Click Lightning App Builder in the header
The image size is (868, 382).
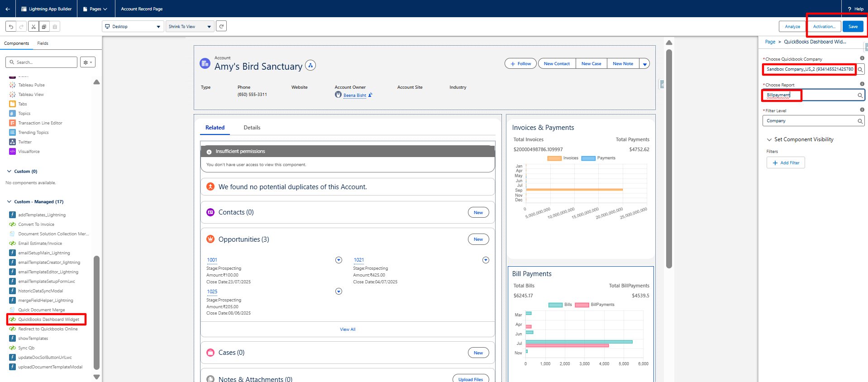click(x=47, y=9)
